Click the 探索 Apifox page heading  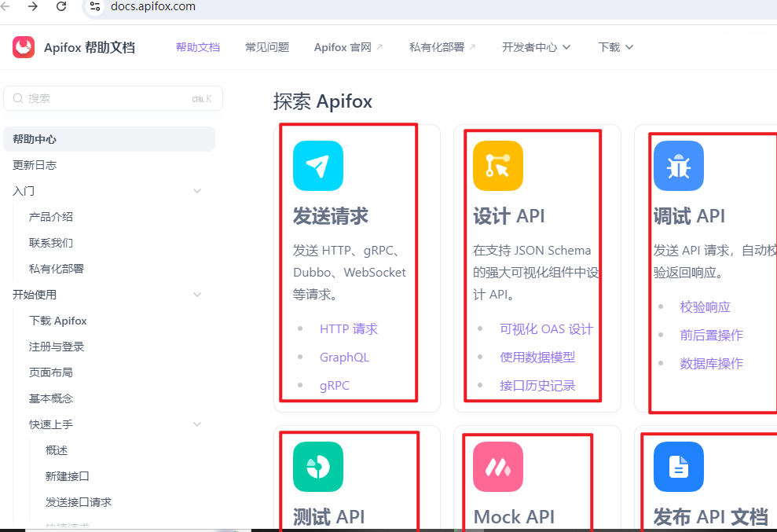(323, 101)
